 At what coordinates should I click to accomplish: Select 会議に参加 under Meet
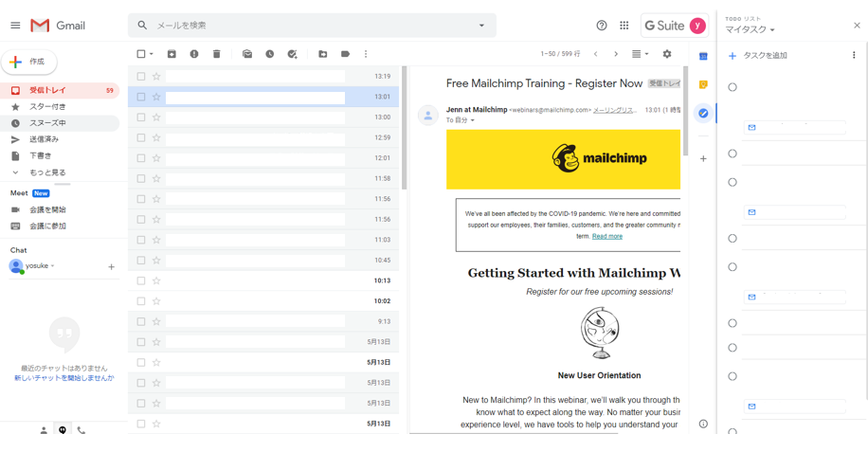click(47, 226)
